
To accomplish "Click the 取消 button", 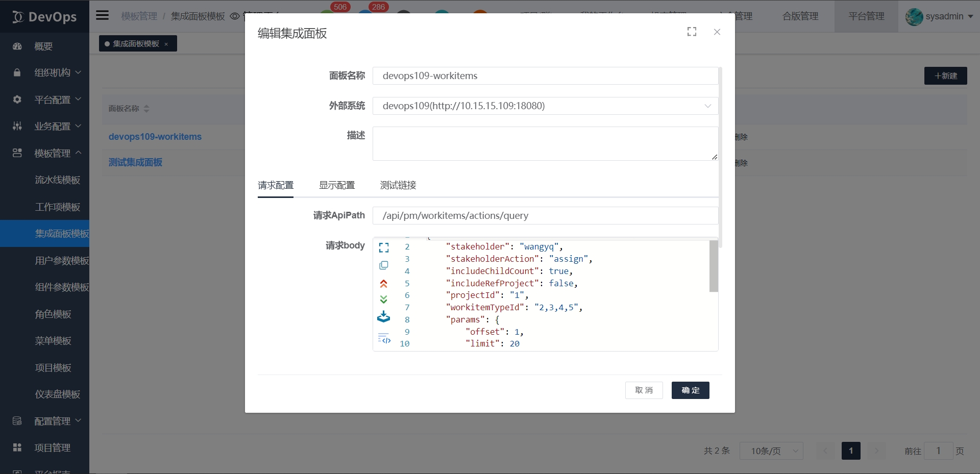I will click(644, 390).
